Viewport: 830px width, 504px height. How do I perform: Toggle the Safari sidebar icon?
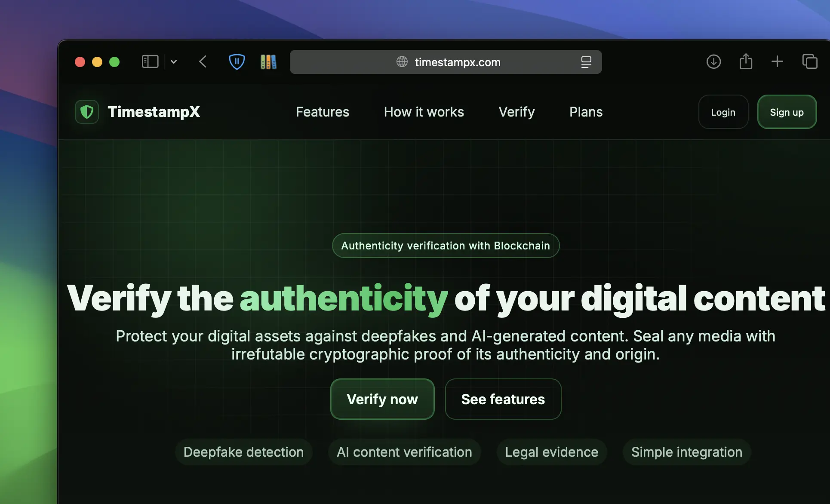[150, 62]
